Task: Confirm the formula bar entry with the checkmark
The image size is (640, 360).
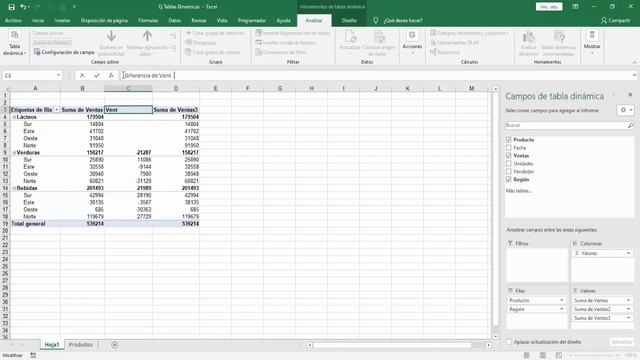Action: coord(97,76)
